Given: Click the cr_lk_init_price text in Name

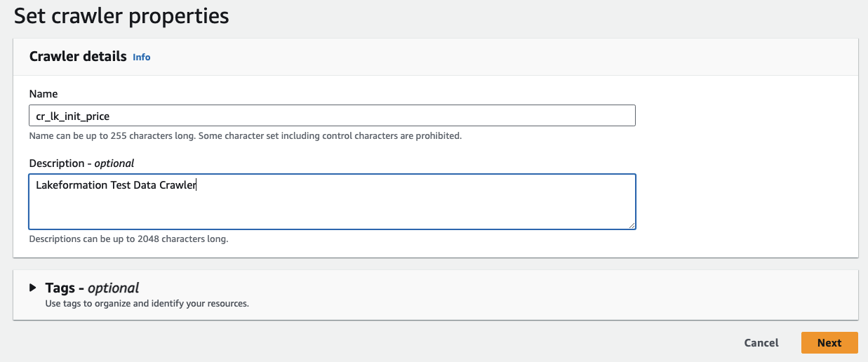Looking at the screenshot, I should 73,116.
